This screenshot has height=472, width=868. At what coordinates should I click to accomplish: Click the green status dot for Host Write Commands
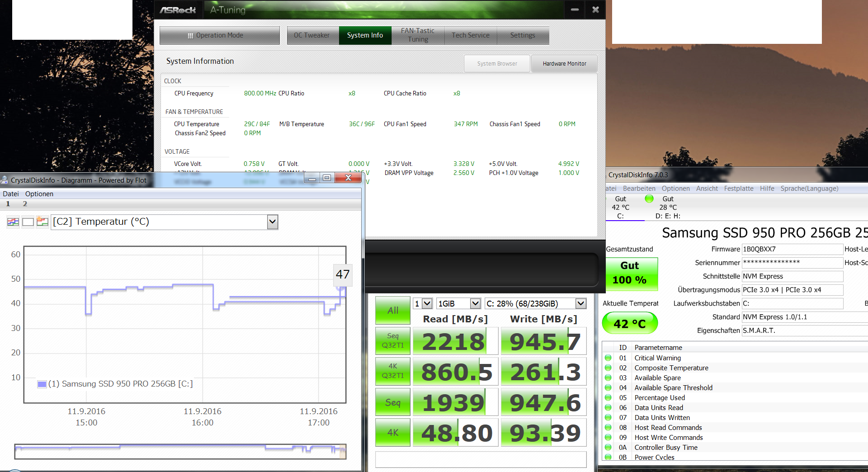(x=608, y=437)
